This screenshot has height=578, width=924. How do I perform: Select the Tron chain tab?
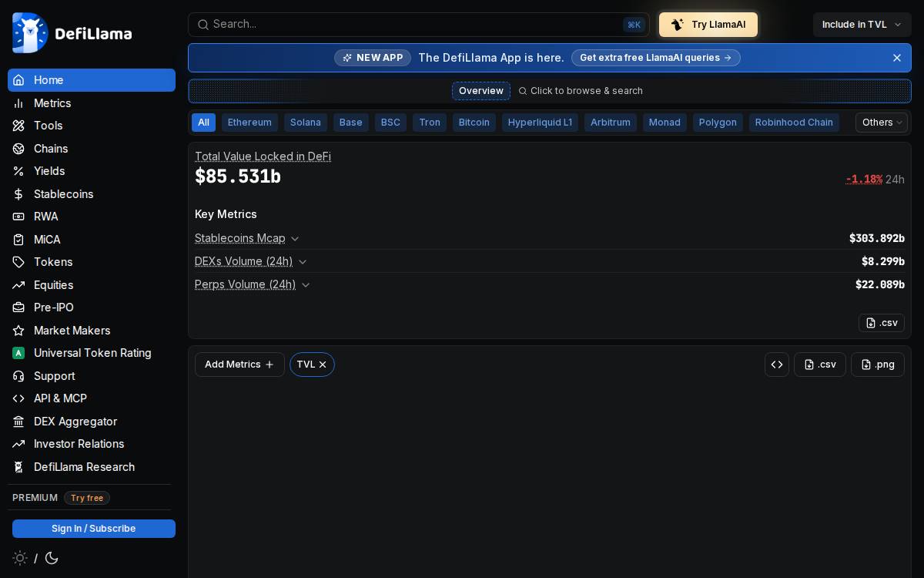430,123
